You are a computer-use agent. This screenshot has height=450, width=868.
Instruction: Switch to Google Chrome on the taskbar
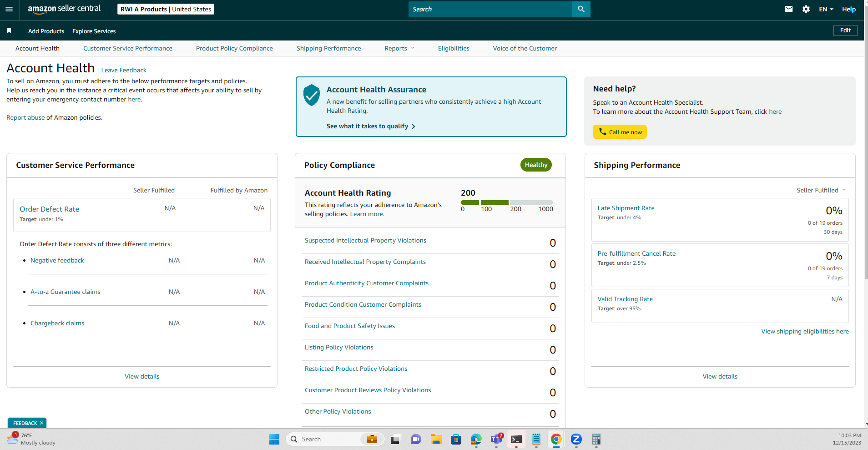coord(556,439)
